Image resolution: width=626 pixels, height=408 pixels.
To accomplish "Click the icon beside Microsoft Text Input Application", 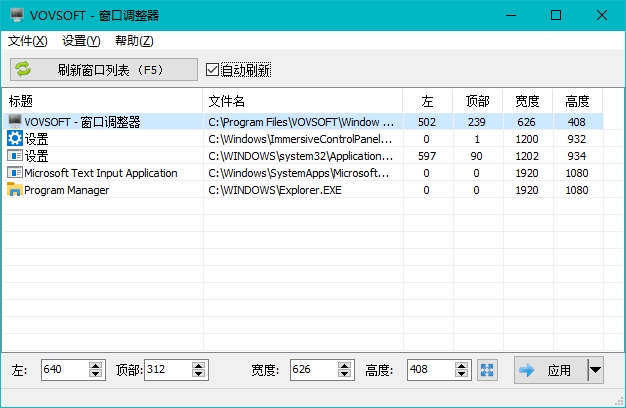I will (x=15, y=172).
